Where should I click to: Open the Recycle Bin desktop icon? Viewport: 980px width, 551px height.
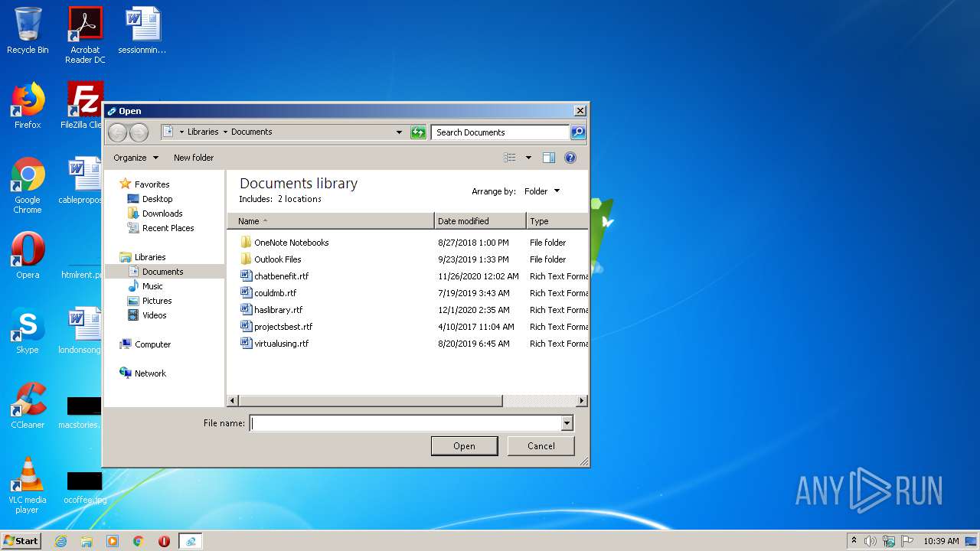click(x=28, y=31)
